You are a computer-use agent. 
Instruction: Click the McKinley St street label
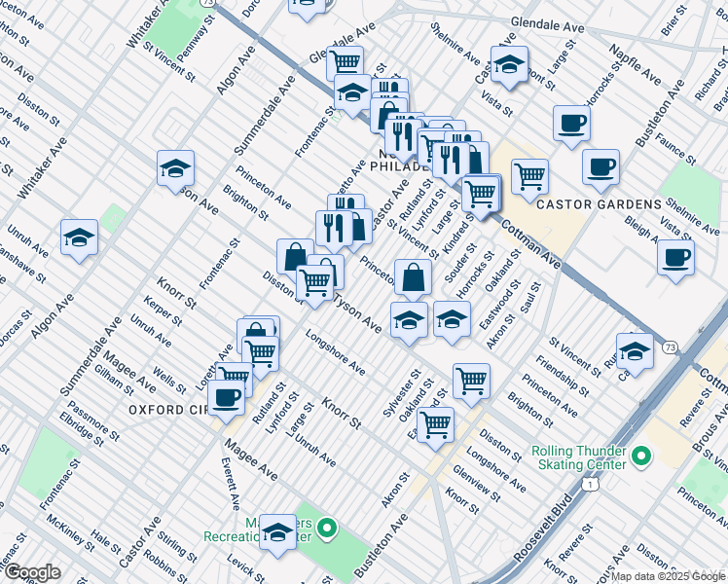[x=71, y=532]
